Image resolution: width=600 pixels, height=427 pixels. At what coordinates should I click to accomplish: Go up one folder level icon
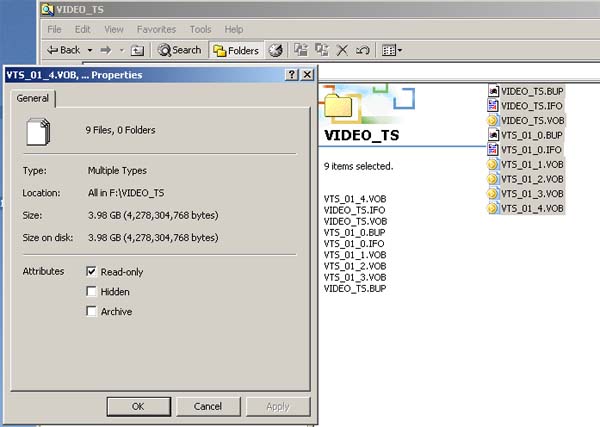coord(137,50)
